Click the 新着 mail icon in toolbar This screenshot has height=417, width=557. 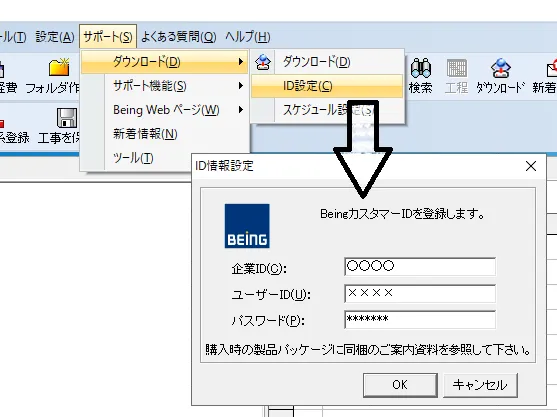[552, 68]
